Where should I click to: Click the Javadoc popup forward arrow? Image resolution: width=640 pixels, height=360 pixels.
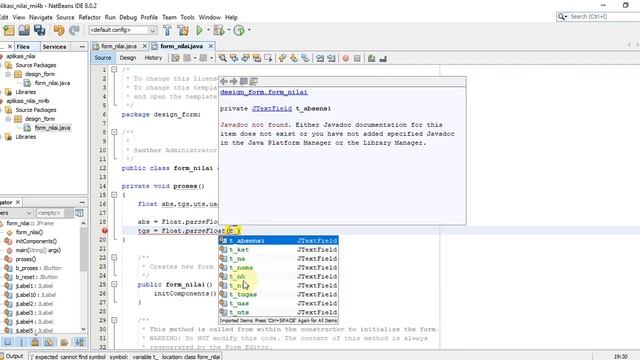[x=233, y=81]
